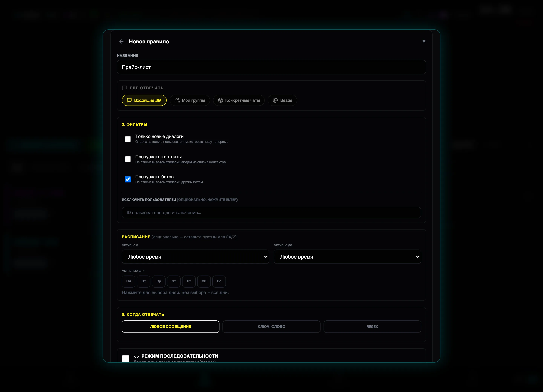Select Мои группы chip

pos(190,100)
